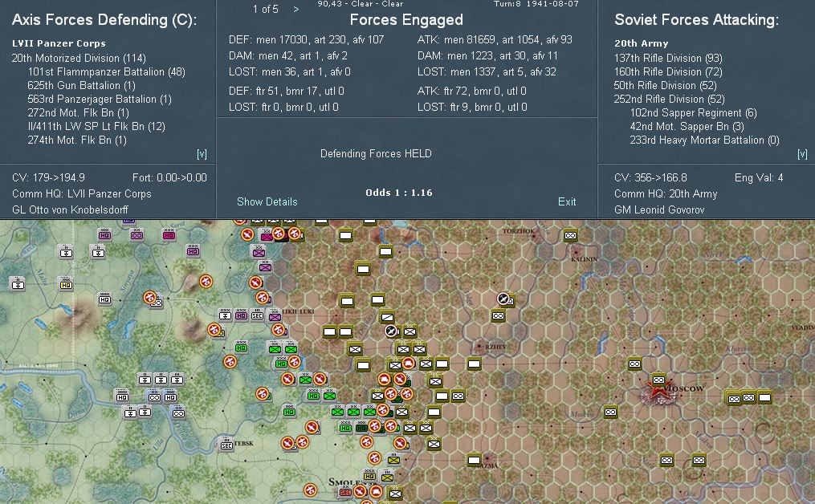Select right-hand Soviet counter of the pair near Nara river
The width and height of the screenshot is (815, 504).
[x=699, y=460]
